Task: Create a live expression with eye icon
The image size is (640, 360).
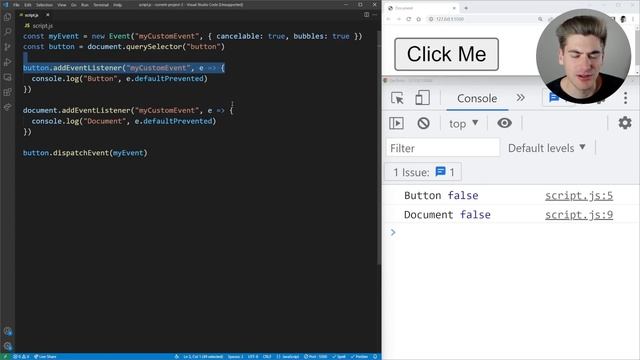Action: click(x=504, y=123)
